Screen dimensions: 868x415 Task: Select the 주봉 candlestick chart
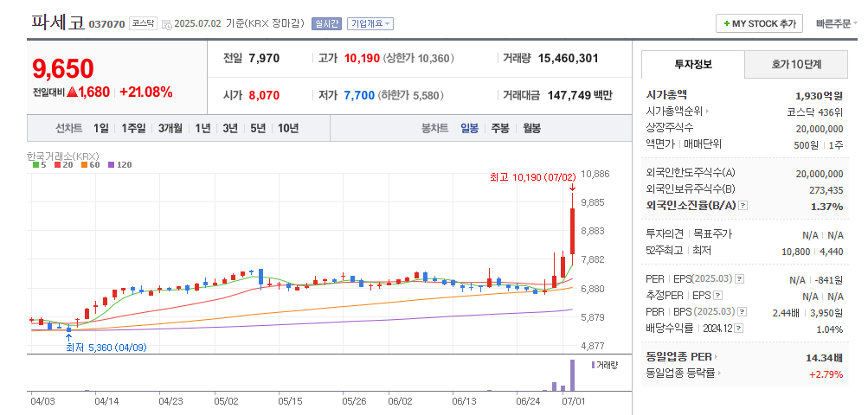pos(500,128)
